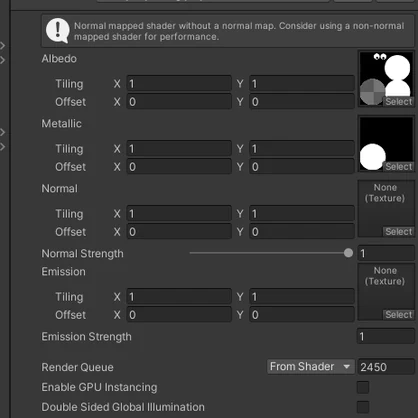Toggle Double Sided Global Illumination checkbox
The width and height of the screenshot is (418, 418).
pyautogui.click(x=363, y=407)
